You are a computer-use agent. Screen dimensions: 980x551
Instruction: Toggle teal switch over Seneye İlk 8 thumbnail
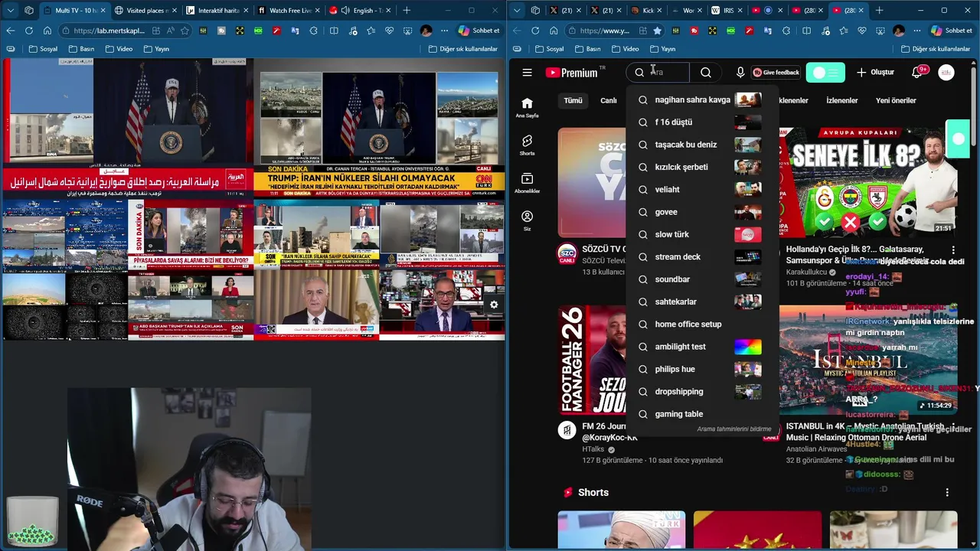(x=958, y=139)
